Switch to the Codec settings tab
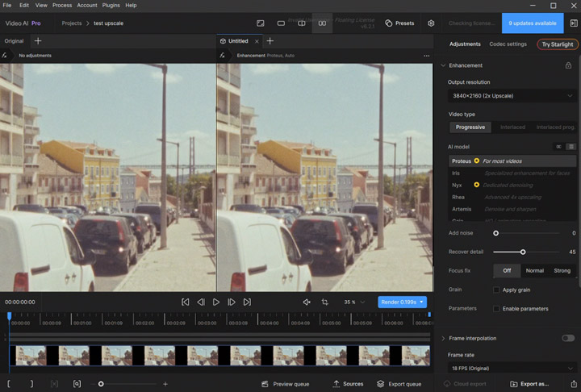The image size is (581, 392). click(x=508, y=44)
